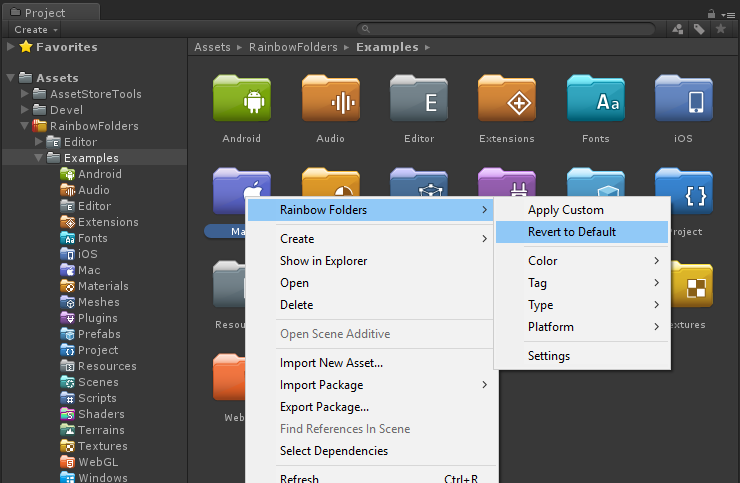Go to Examples in breadcrumb
Viewport: 740px width, 483px height.
387,47
